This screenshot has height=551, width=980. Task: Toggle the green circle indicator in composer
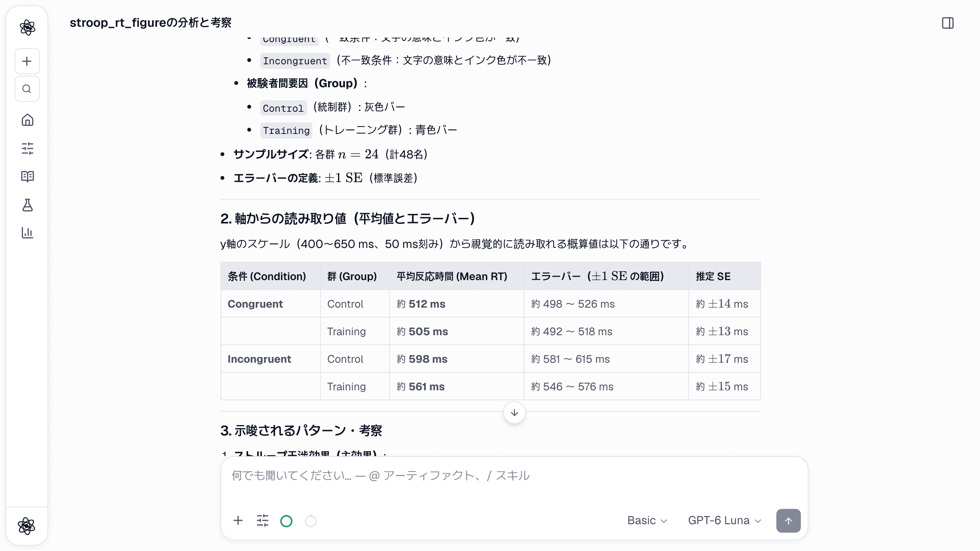[x=286, y=521]
